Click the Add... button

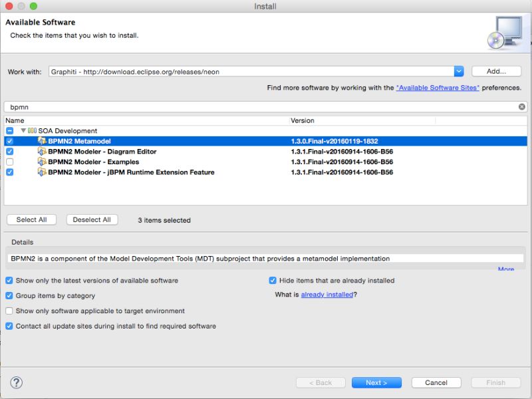pos(496,71)
